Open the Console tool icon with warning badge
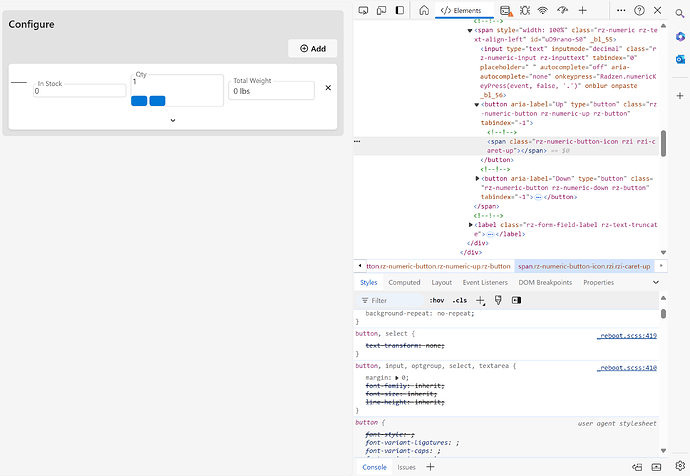The width and height of the screenshot is (690, 476). [506, 11]
